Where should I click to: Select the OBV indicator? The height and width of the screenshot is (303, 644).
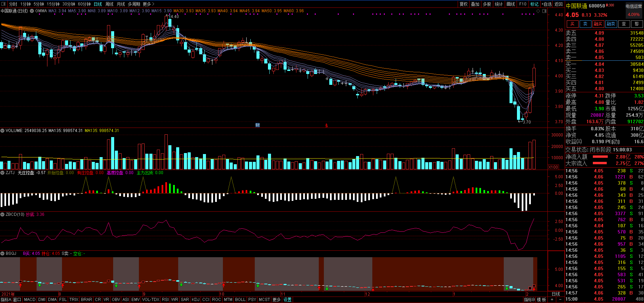tap(116, 300)
